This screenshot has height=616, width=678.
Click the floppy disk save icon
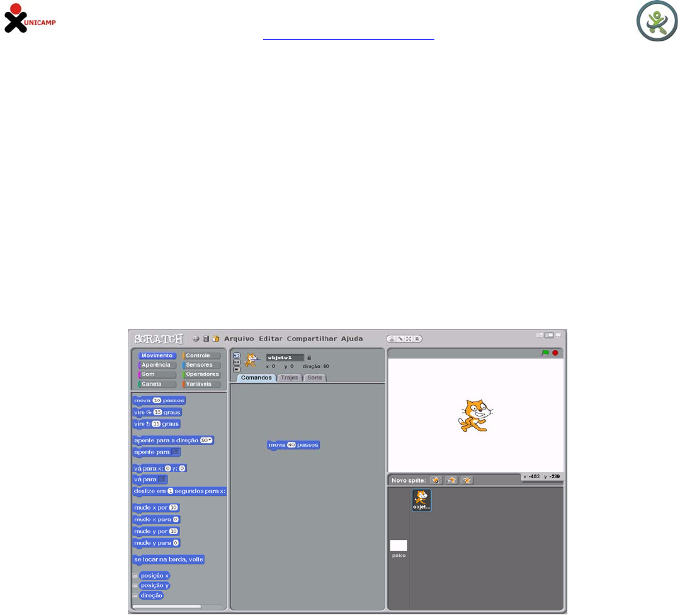[x=206, y=339]
